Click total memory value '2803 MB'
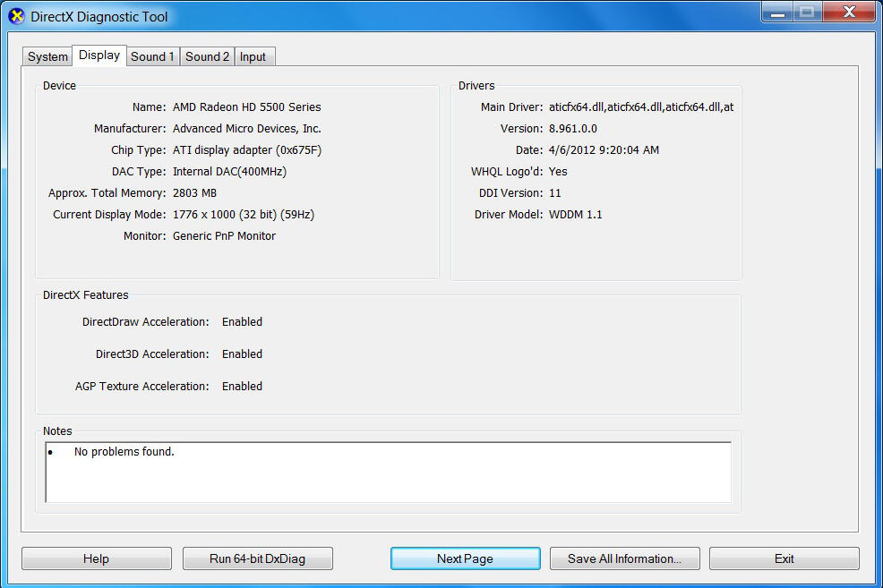The height and width of the screenshot is (588, 883). pyautogui.click(x=194, y=192)
